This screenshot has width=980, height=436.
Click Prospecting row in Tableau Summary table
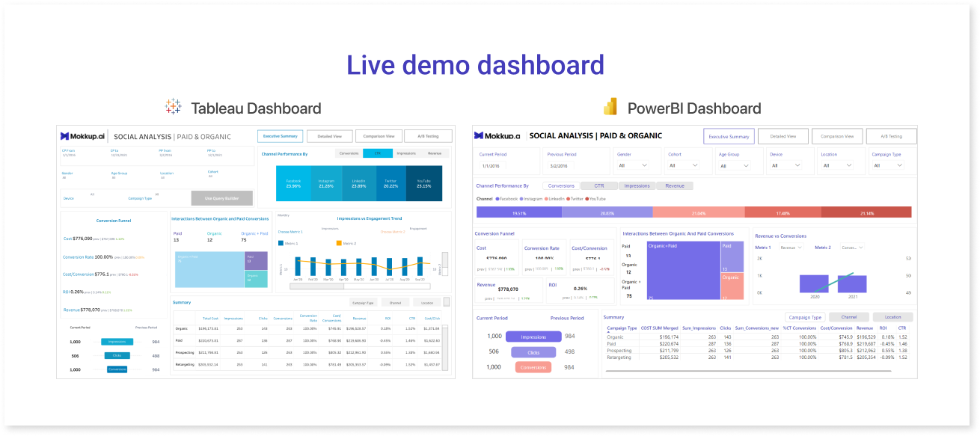pos(309,352)
